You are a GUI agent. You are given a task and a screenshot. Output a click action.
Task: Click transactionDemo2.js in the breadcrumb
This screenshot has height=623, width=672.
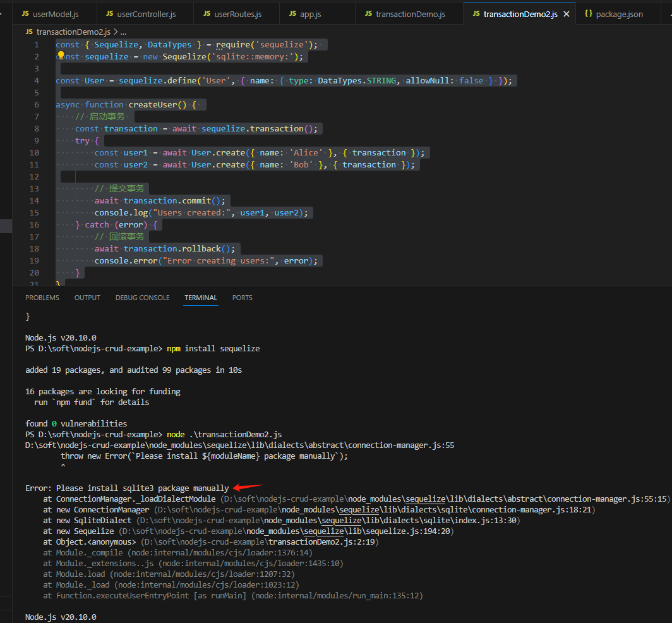73,32
